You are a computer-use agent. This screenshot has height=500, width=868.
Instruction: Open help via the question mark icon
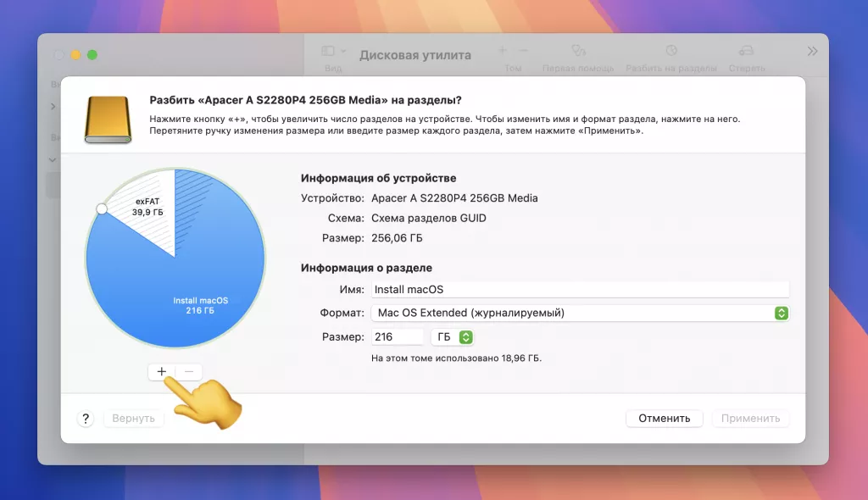(85, 418)
